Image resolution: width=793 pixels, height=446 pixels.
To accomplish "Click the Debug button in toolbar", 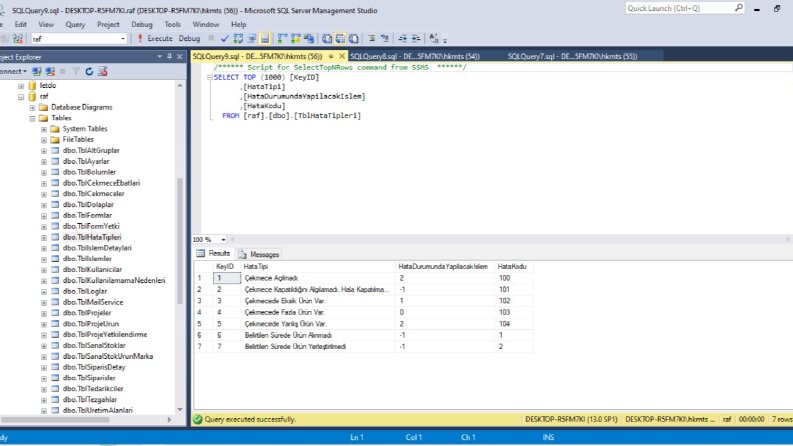I will (x=189, y=38).
